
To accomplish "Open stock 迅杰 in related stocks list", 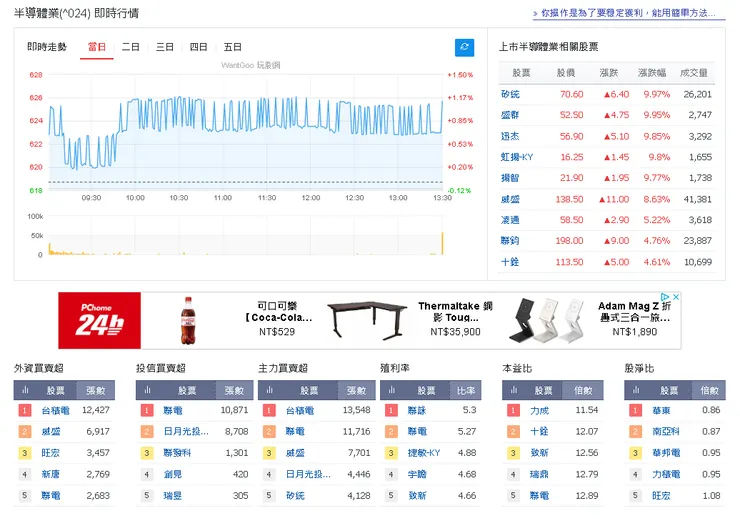I will 510,136.
